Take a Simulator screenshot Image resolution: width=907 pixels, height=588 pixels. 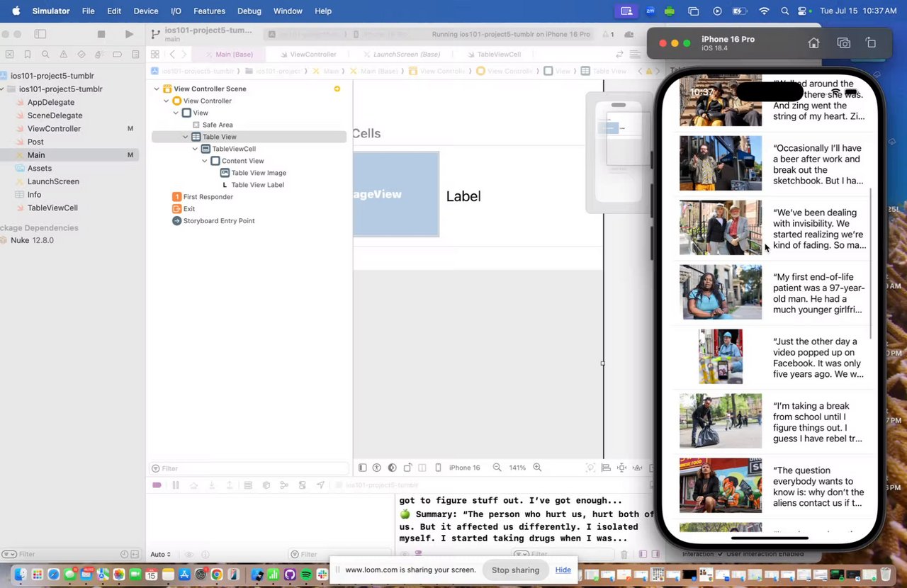pos(843,43)
